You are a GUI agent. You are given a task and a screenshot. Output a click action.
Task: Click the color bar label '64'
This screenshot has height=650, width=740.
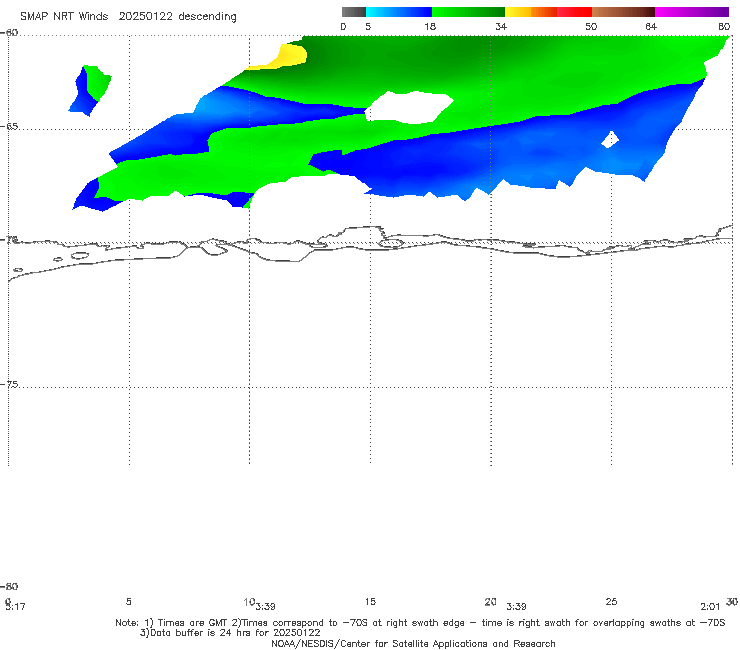[x=651, y=26]
